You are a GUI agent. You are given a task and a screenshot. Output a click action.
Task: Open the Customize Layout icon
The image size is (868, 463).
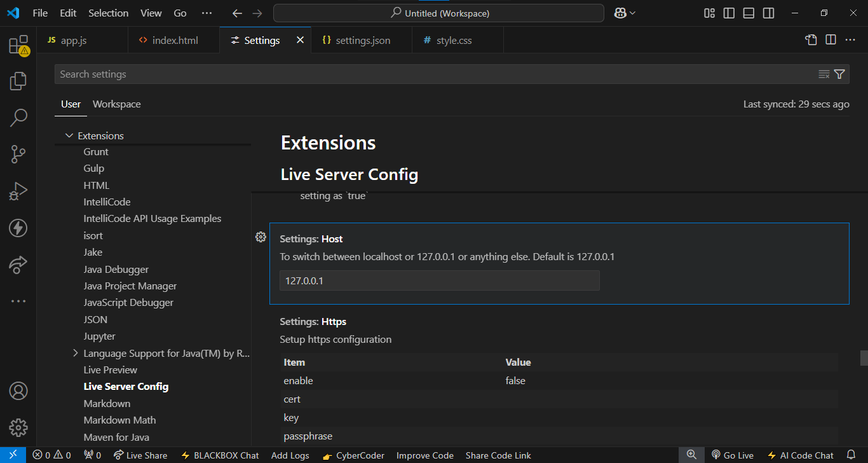pyautogui.click(x=710, y=13)
